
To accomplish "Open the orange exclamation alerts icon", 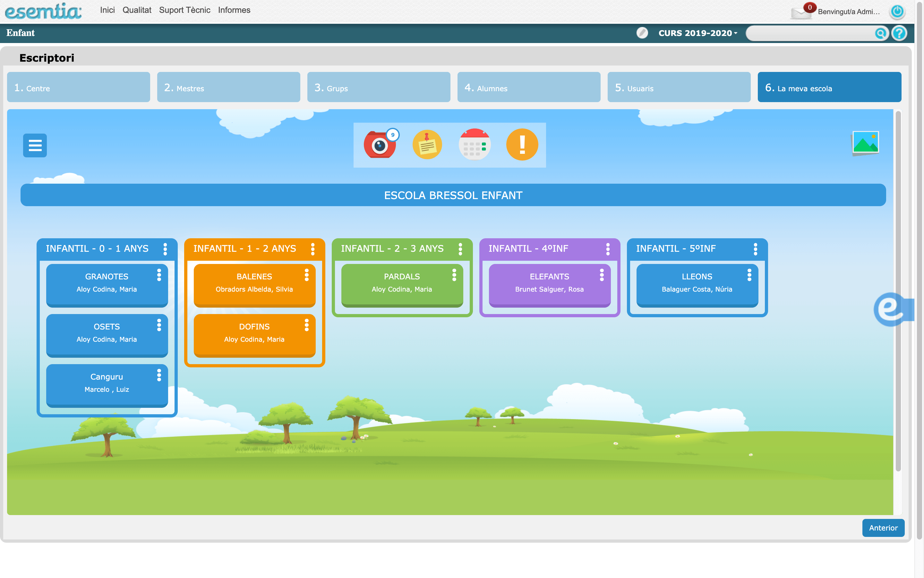I will coord(522,144).
